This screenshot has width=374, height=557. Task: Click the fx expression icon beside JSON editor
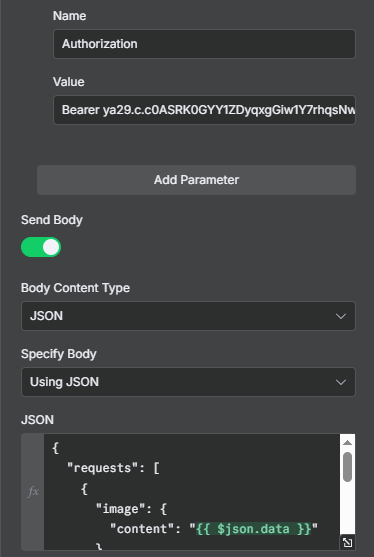tap(33, 492)
